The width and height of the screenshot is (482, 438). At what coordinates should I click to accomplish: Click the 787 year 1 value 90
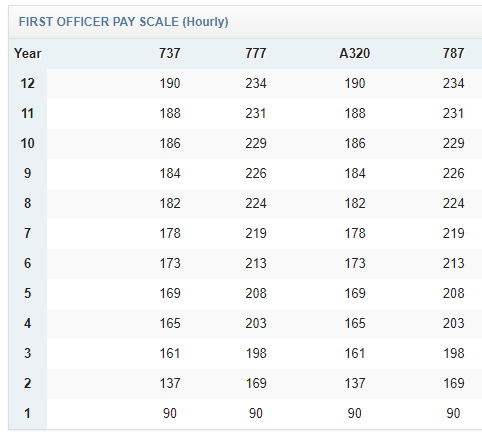[x=453, y=413]
